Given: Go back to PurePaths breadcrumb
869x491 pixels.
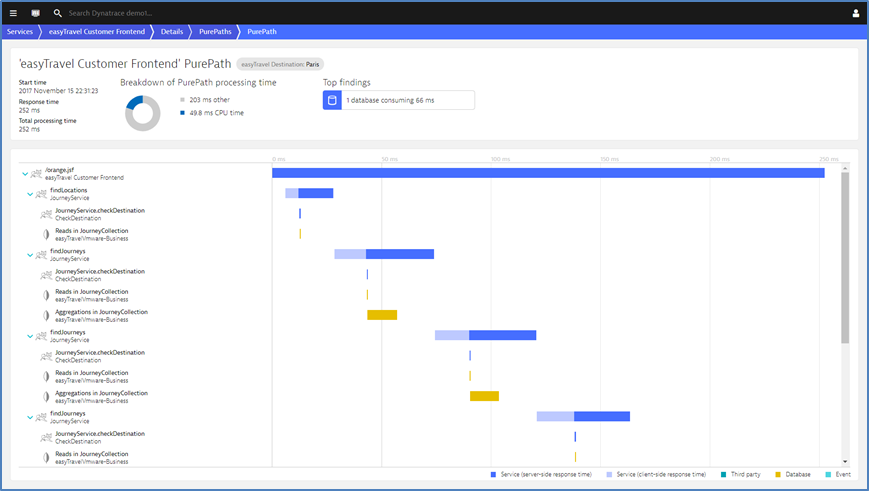Looking at the screenshot, I should (215, 32).
